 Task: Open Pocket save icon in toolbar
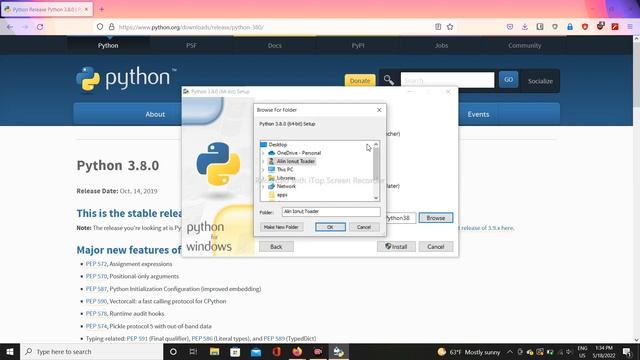[510, 27]
